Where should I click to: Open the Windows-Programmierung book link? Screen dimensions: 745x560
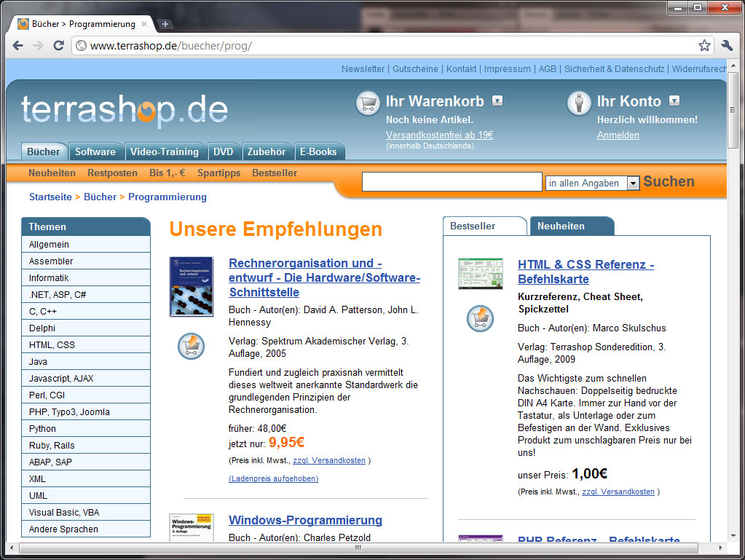305,520
